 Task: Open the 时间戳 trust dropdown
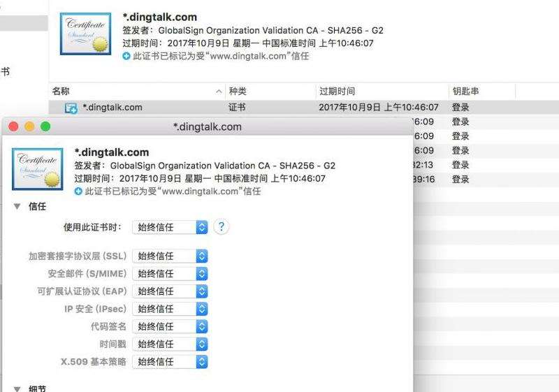click(170, 344)
